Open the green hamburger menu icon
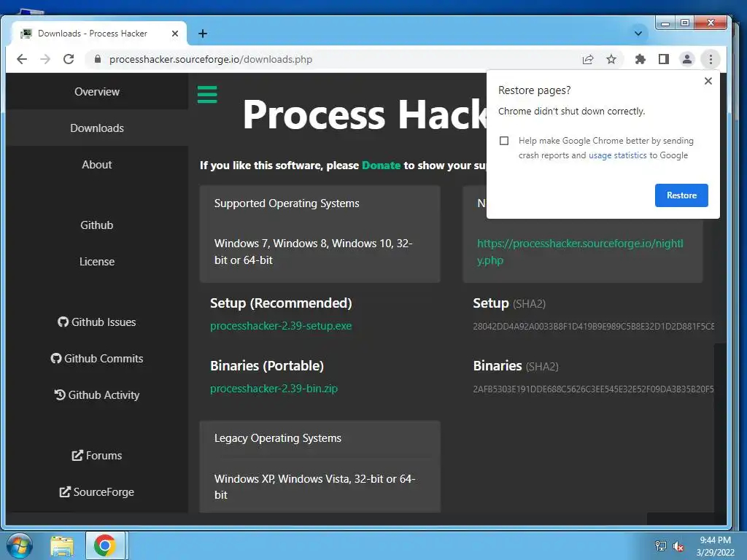The image size is (747, 560). (207, 94)
